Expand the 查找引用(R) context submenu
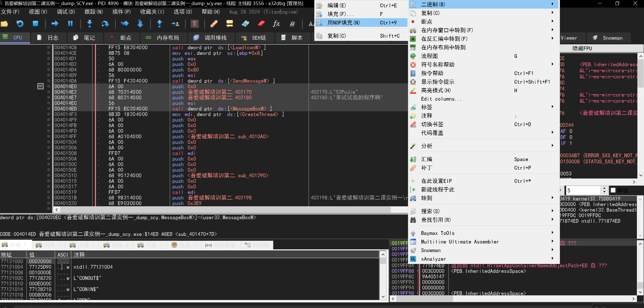The image size is (644, 308). (484, 220)
